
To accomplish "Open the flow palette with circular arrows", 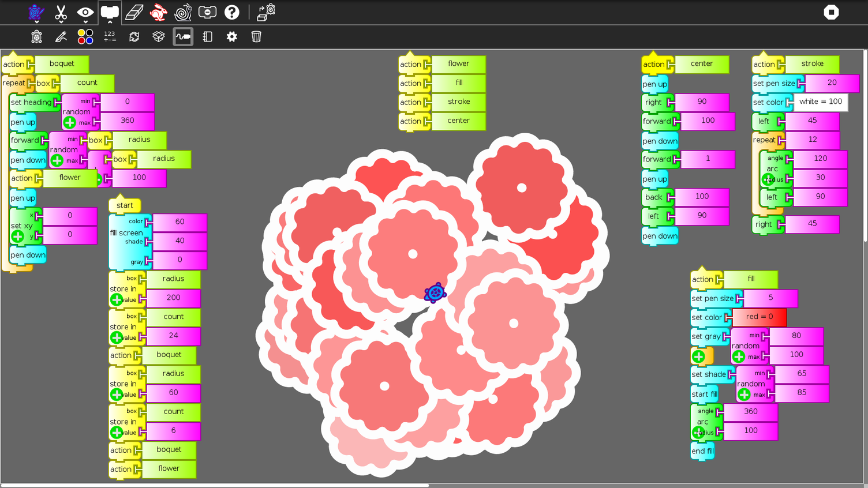I will [x=133, y=36].
